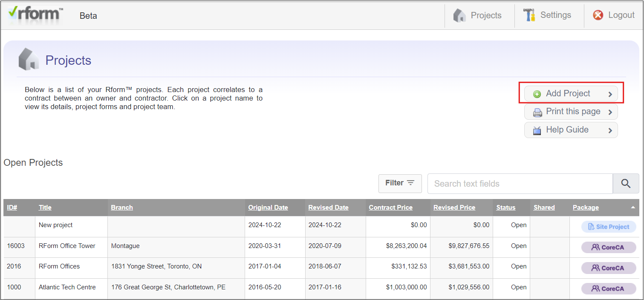644x300 pixels.
Task: Click the large house icon beside Projects heading
Action: 29,59
